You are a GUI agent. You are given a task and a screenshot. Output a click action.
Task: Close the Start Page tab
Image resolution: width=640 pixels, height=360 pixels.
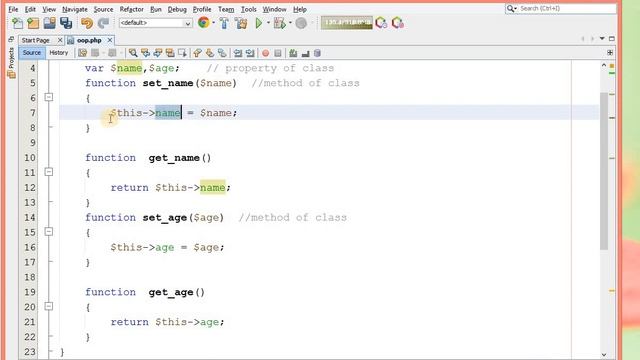pos(60,40)
